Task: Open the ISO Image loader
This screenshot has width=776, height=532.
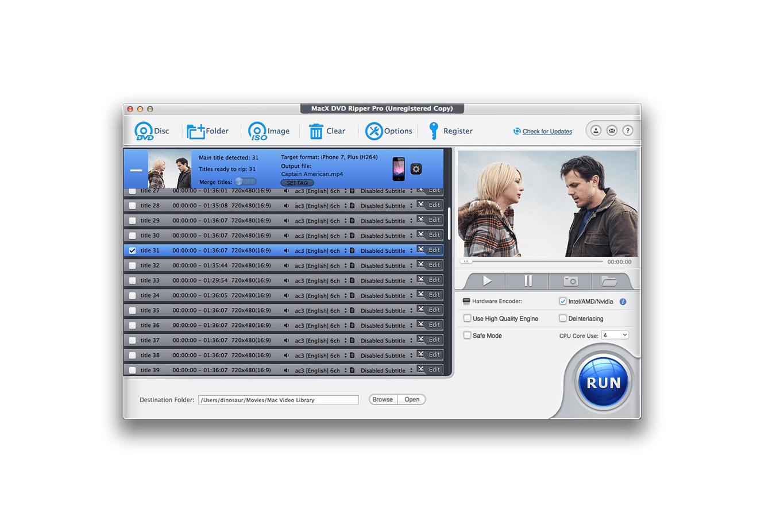Action: 257,132
